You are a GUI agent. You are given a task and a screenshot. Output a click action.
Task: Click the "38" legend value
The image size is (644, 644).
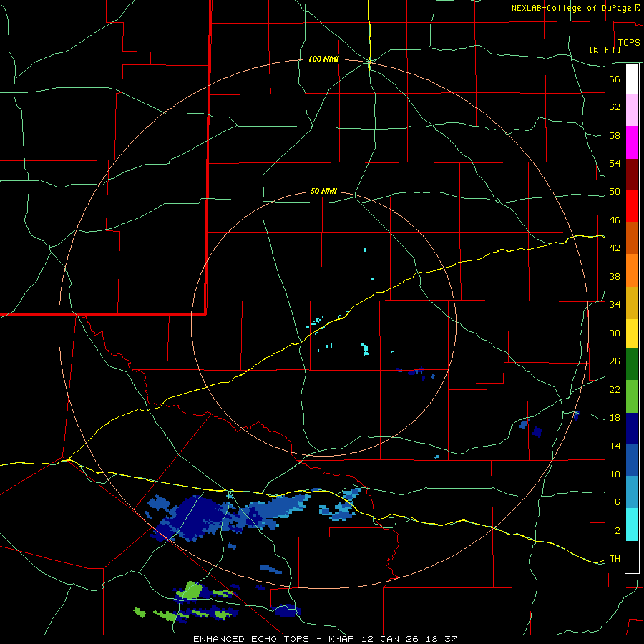click(615, 276)
